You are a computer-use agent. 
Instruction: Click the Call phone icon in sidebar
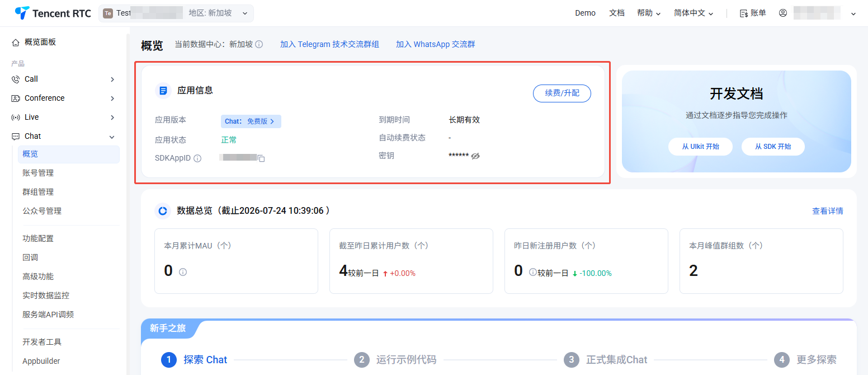point(16,79)
